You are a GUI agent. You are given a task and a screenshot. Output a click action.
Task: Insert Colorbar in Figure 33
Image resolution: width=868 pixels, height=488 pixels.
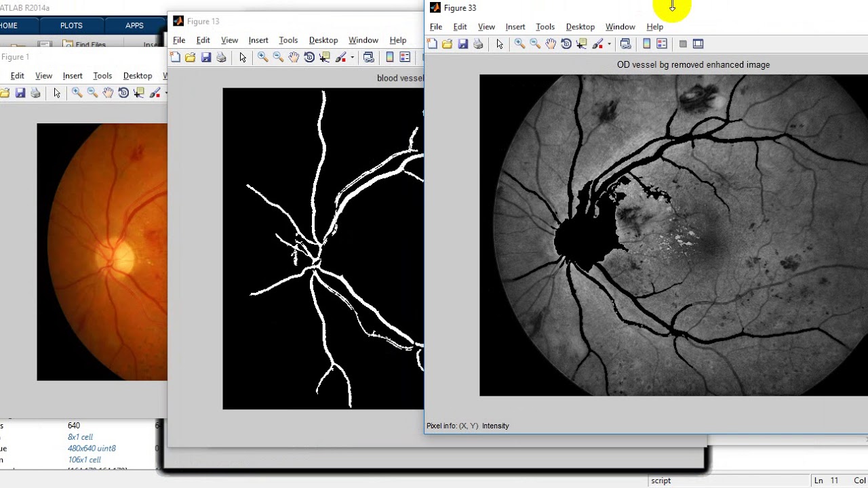point(647,44)
